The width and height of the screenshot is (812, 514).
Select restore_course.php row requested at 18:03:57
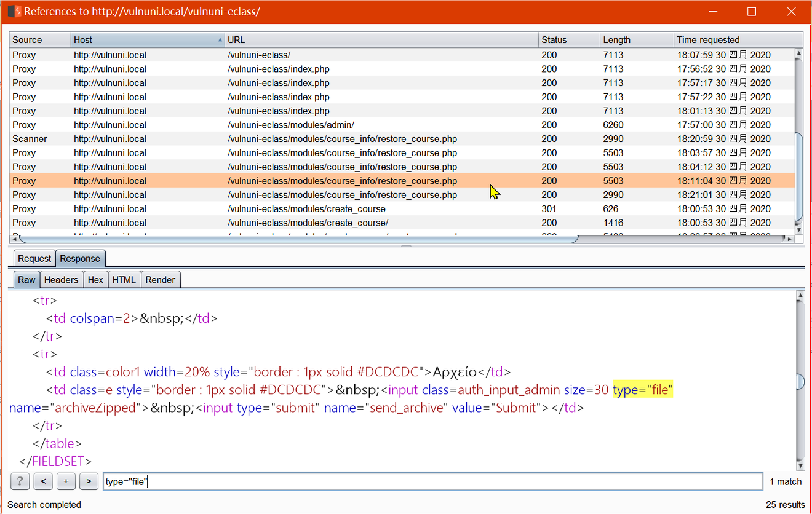tap(402, 153)
